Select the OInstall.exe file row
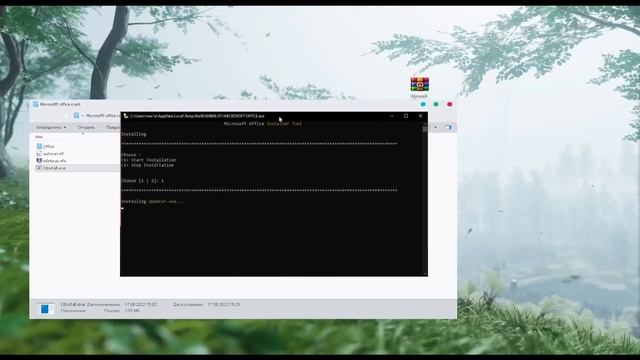Viewport: 640px width, 360px height. point(78,168)
